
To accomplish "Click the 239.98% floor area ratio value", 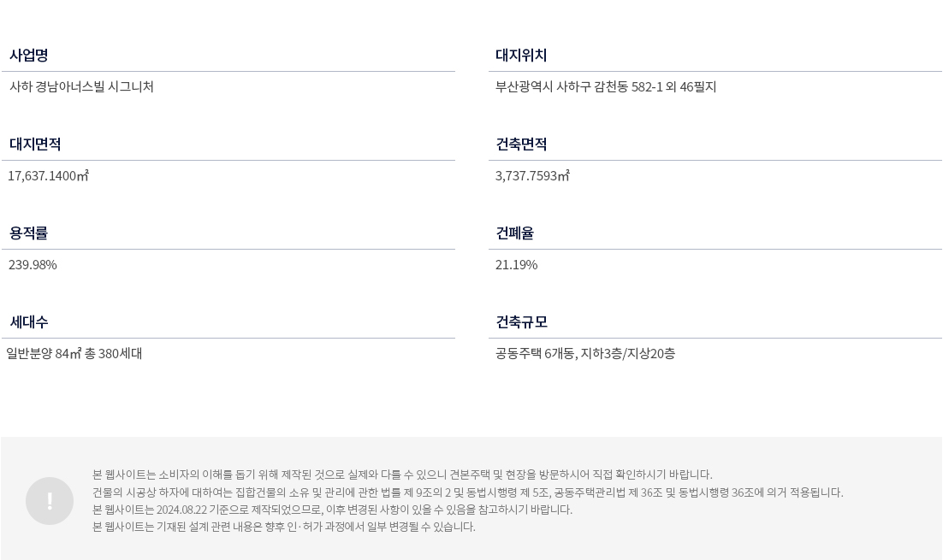I will click(33, 264).
